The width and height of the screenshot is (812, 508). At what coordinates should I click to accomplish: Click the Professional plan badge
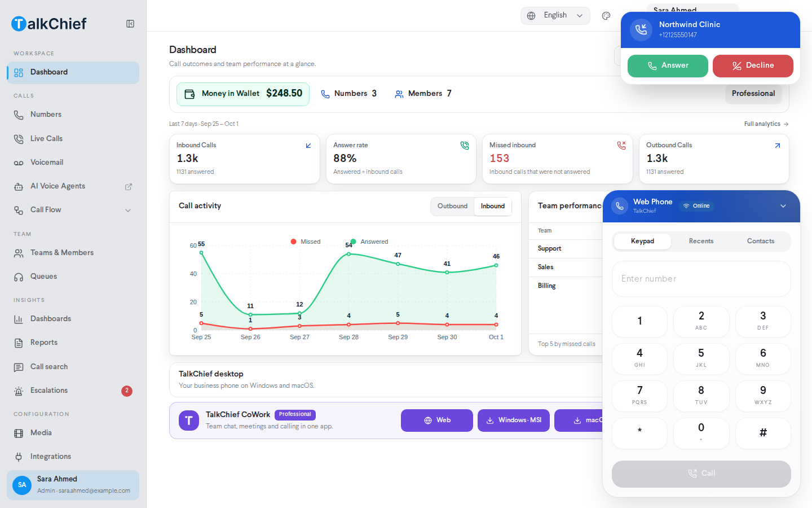point(753,94)
